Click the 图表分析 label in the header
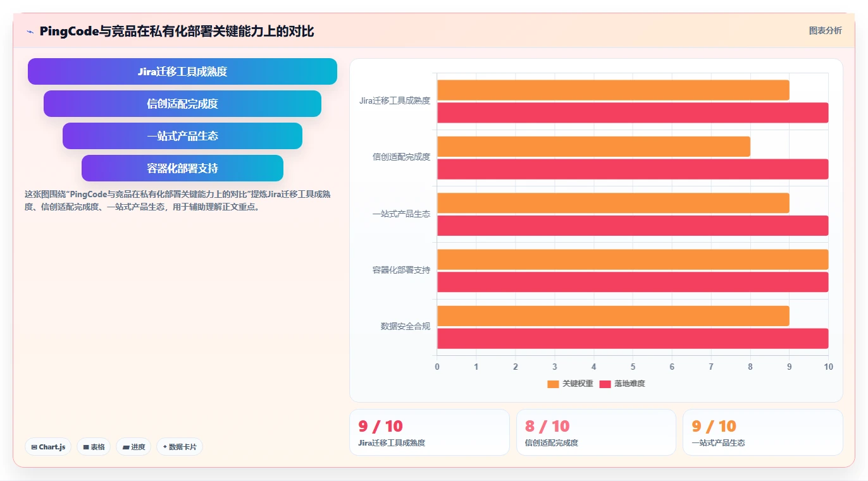The height and width of the screenshot is (481, 868). (x=825, y=30)
